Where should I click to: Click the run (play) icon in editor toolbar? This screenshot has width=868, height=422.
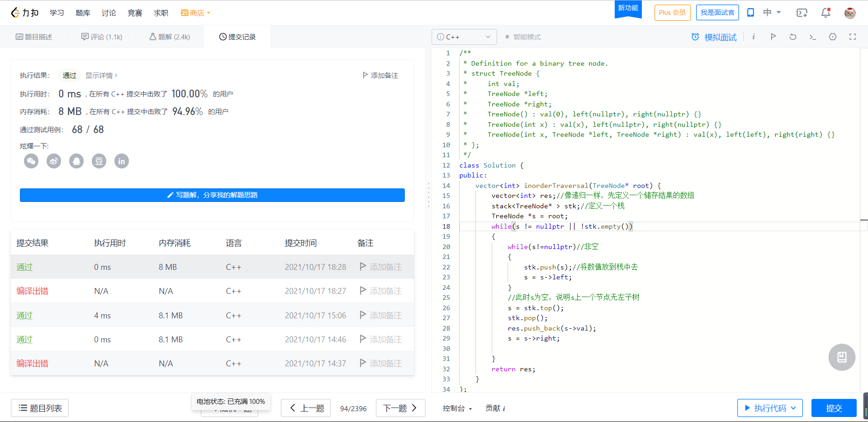point(773,37)
